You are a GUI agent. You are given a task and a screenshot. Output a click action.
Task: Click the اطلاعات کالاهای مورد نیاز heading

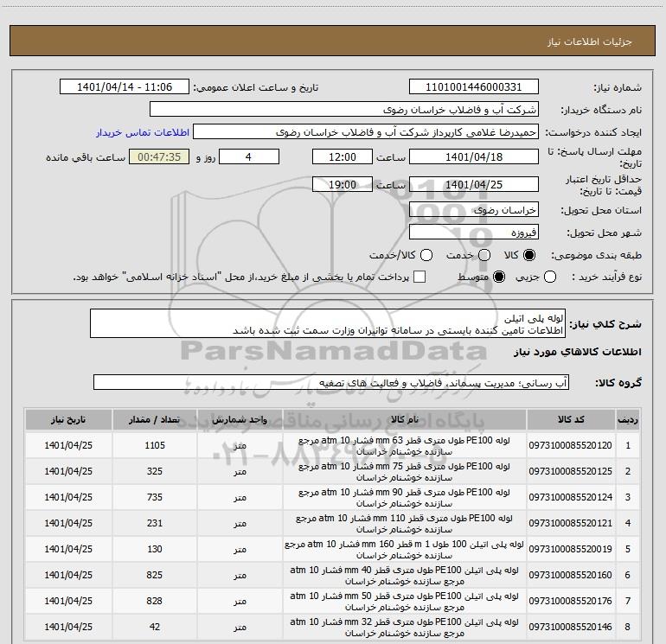(x=578, y=352)
